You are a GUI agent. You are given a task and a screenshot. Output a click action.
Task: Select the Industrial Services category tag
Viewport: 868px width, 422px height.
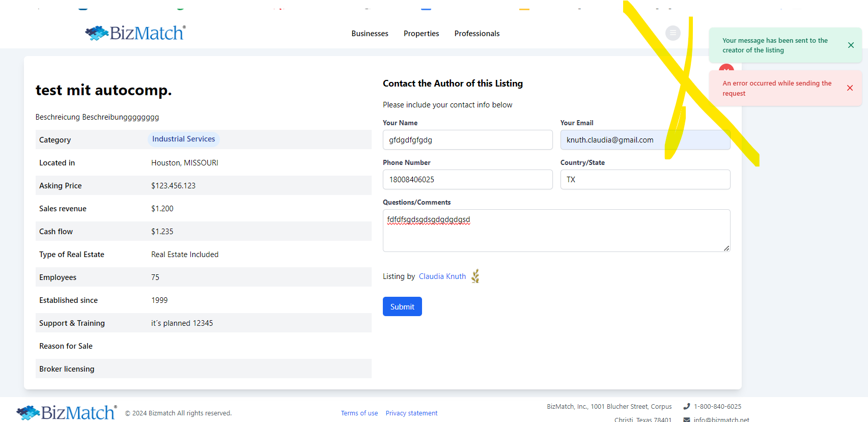183,139
